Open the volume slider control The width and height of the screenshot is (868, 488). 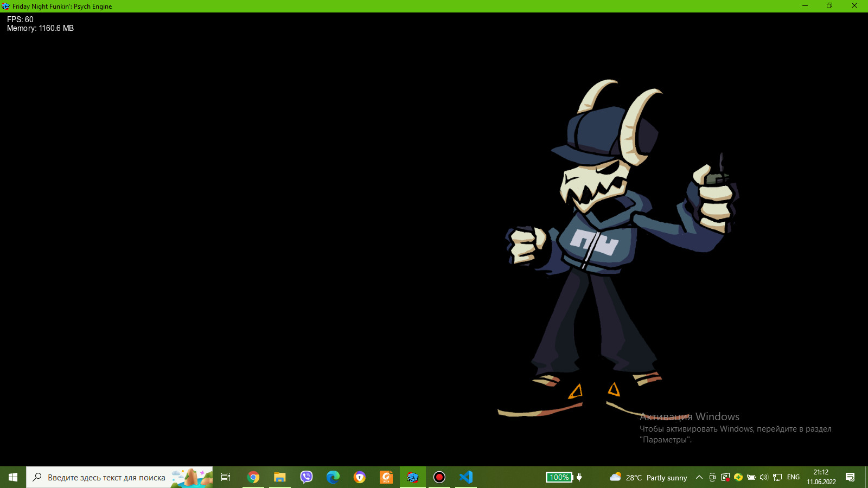pos(763,477)
